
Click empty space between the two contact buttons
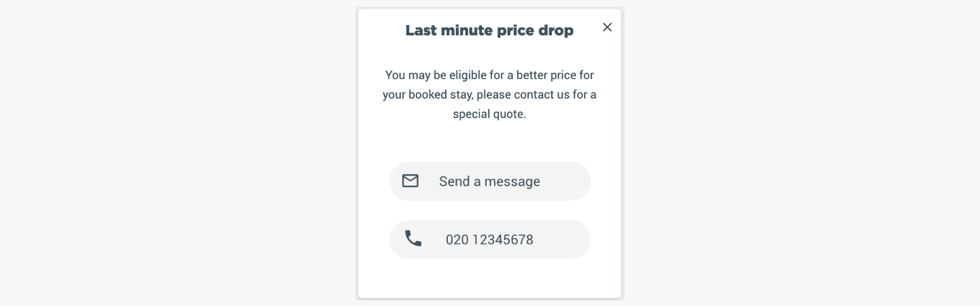(x=490, y=210)
